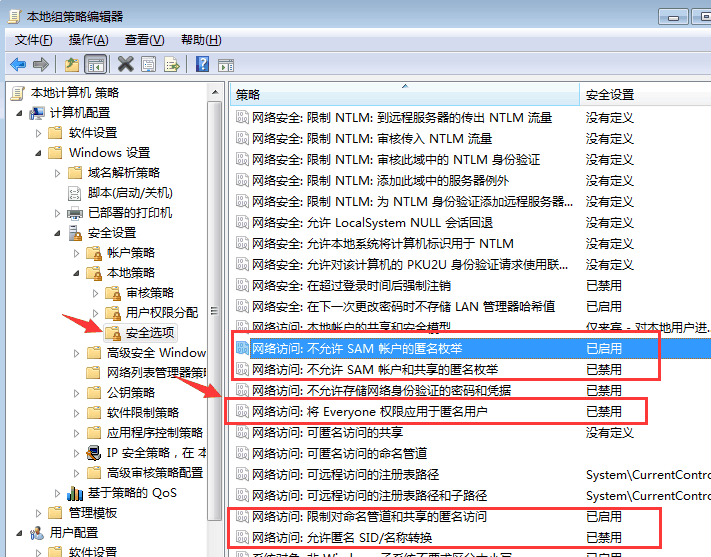Collapse the Windows 设置 tree node
This screenshot has height=557, width=711.
point(39,153)
